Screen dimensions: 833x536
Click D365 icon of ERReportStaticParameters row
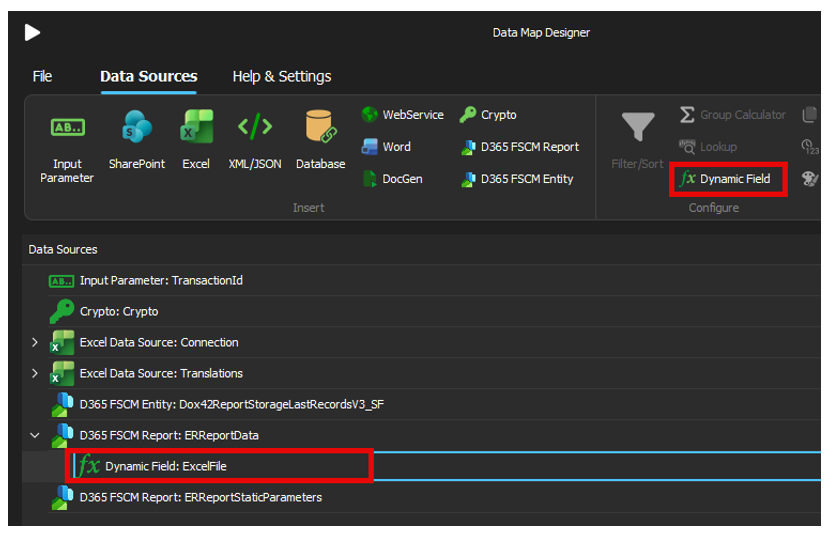[x=62, y=498]
